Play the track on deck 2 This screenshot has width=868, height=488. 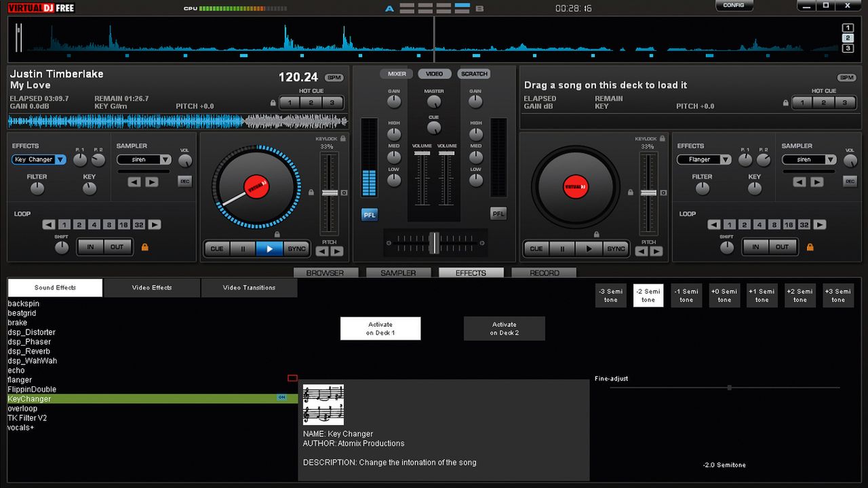click(589, 249)
